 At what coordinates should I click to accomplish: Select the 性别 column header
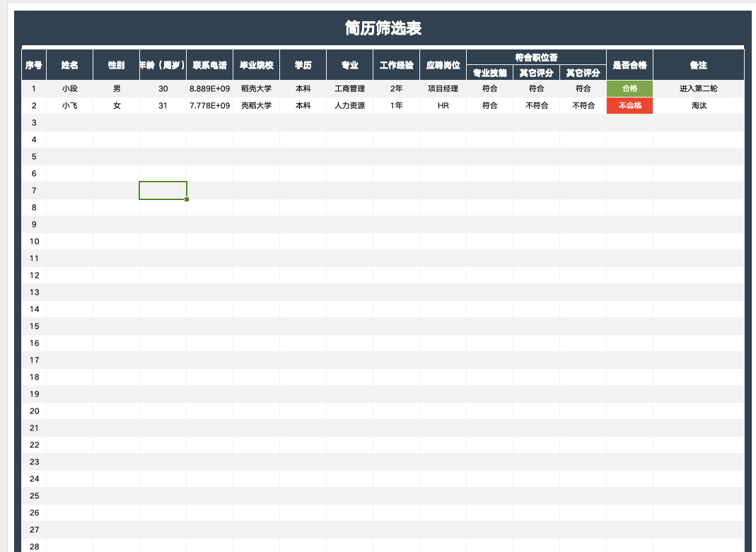116,65
